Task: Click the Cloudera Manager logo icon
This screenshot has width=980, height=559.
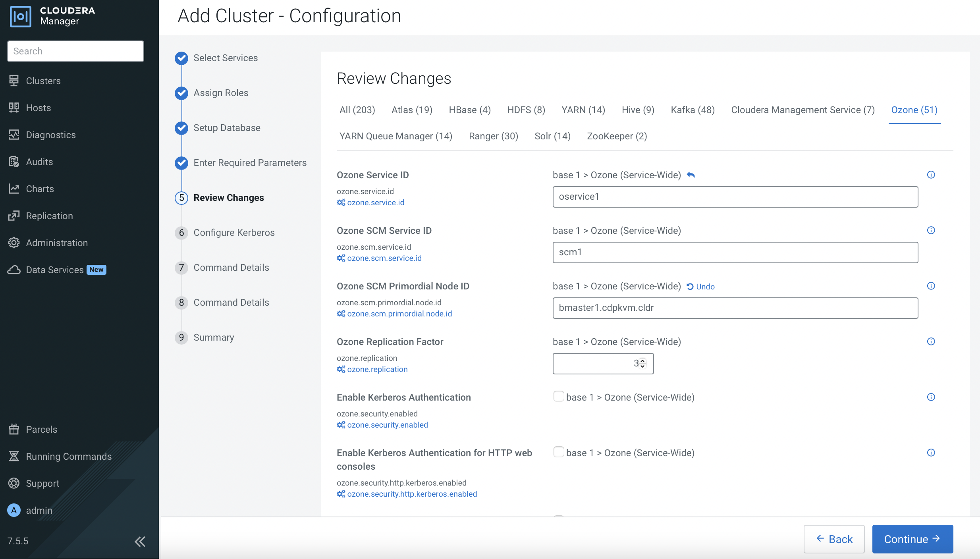Action: click(21, 17)
